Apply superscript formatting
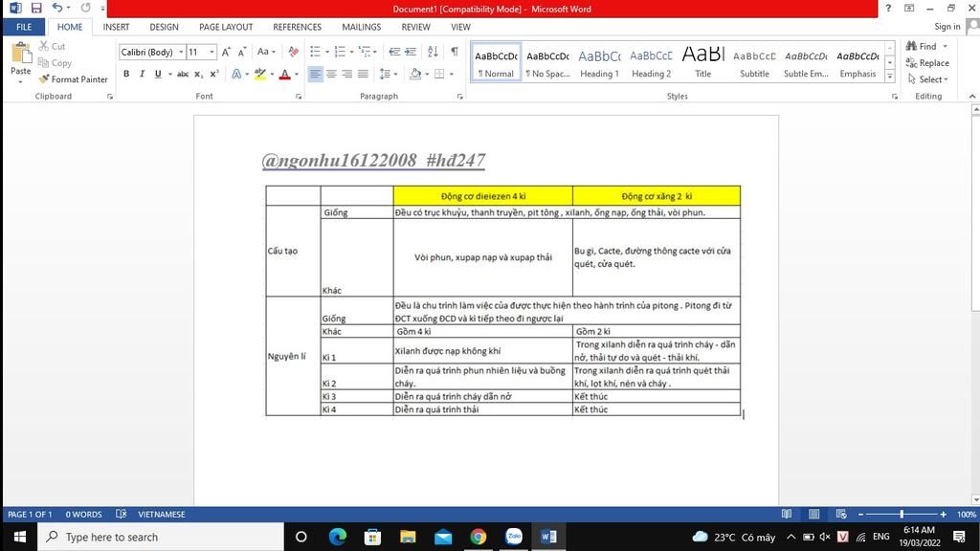The width and height of the screenshot is (980, 551). tap(213, 74)
